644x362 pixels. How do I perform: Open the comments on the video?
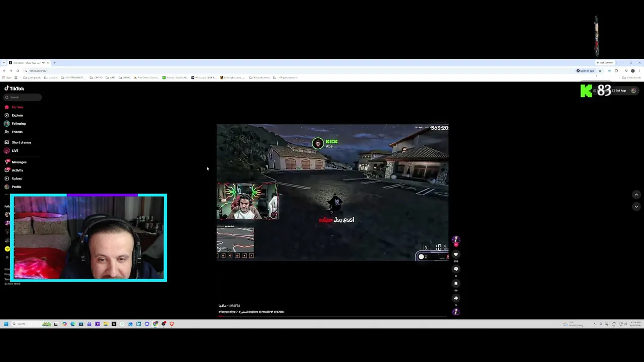pos(456,269)
